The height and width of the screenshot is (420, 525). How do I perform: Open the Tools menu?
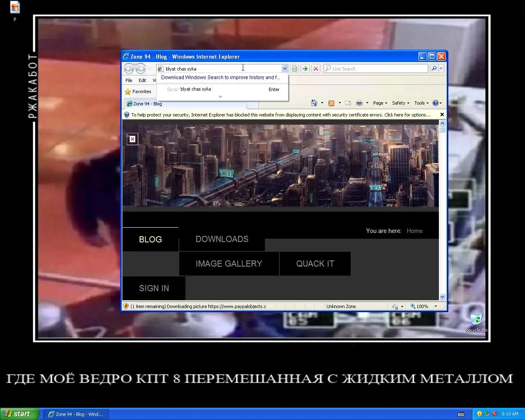[421, 103]
